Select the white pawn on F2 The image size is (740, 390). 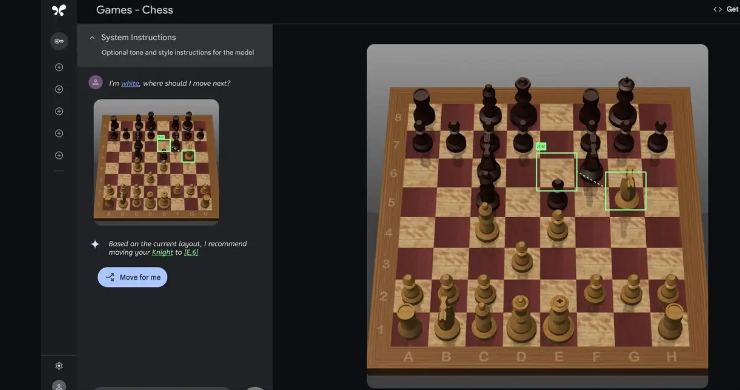coord(595,288)
